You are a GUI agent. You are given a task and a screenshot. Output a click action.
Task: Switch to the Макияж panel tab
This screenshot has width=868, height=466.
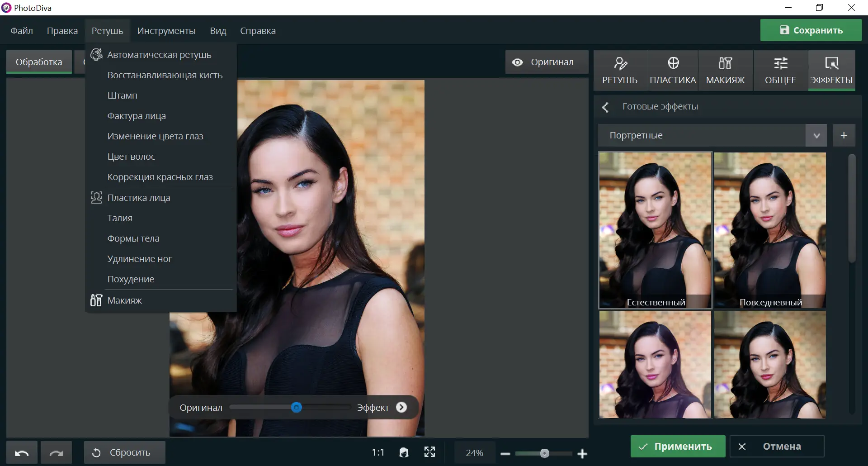[x=725, y=71]
